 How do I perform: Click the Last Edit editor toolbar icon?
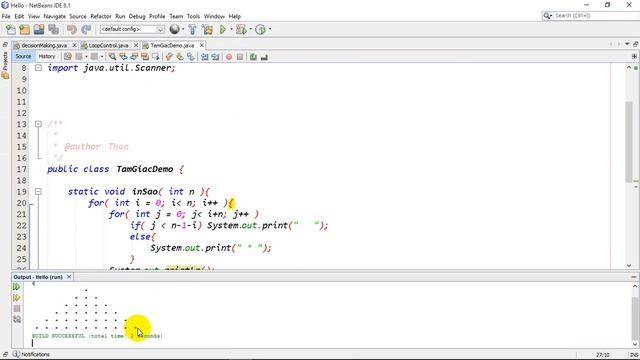click(x=68, y=57)
